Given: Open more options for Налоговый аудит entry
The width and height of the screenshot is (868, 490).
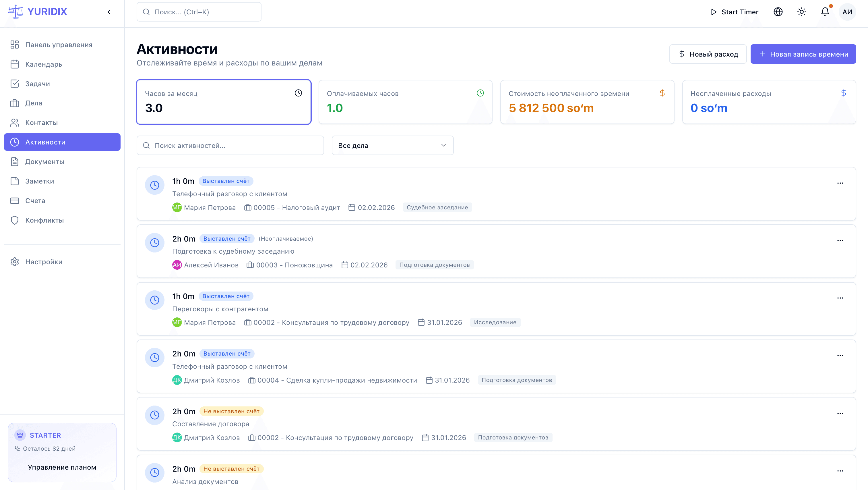Looking at the screenshot, I should click(x=840, y=183).
